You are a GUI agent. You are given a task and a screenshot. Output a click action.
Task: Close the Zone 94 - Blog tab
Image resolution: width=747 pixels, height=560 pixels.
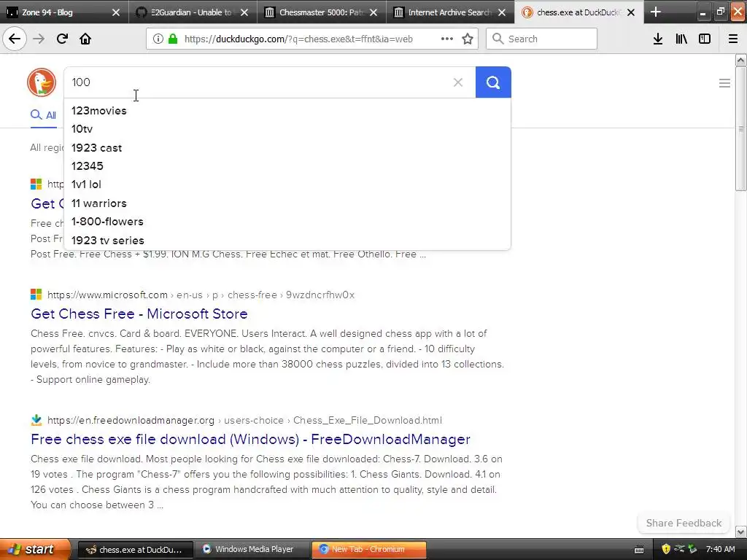pyautogui.click(x=116, y=12)
